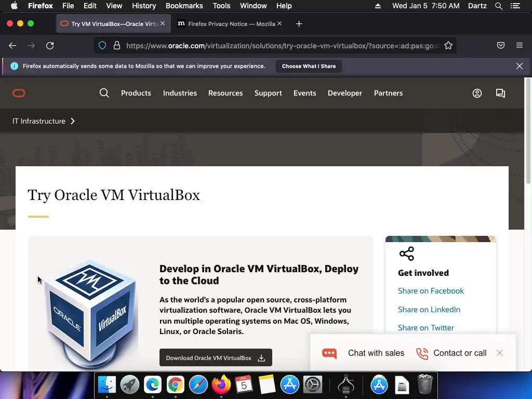The width and height of the screenshot is (532, 399).
Task: Click the Choose What I Share button
Action: pos(309,66)
